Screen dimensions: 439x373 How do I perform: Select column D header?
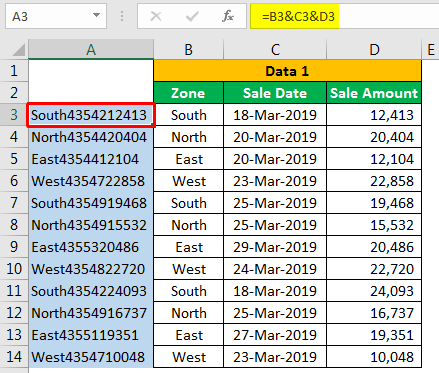374,50
